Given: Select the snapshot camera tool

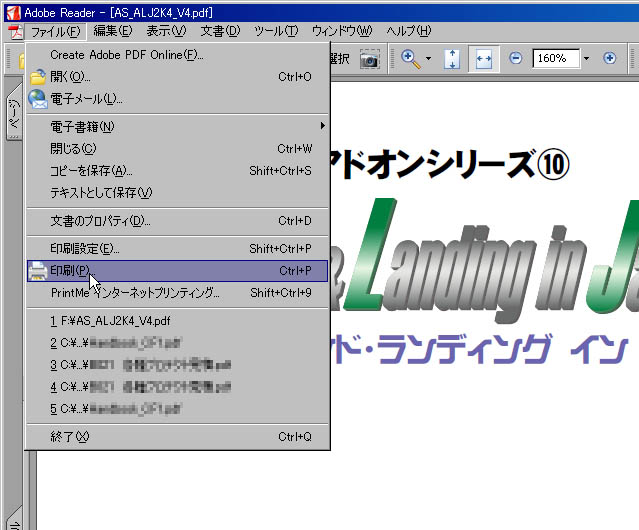Looking at the screenshot, I should (370, 59).
